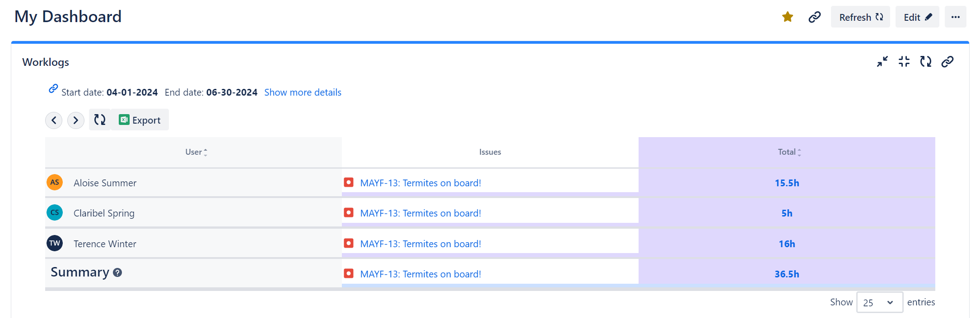Viewport: 980px width, 318px height.
Task: Click the Summary help question mark icon
Action: (x=117, y=272)
